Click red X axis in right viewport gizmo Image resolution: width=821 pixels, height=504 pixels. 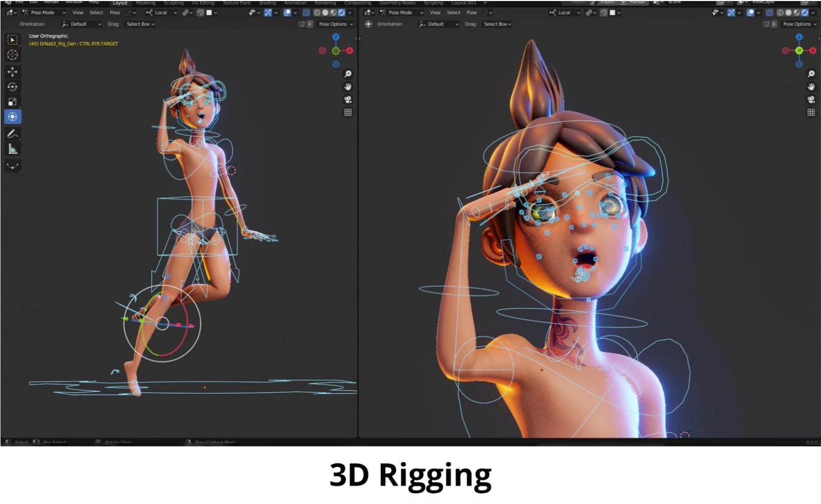(813, 50)
